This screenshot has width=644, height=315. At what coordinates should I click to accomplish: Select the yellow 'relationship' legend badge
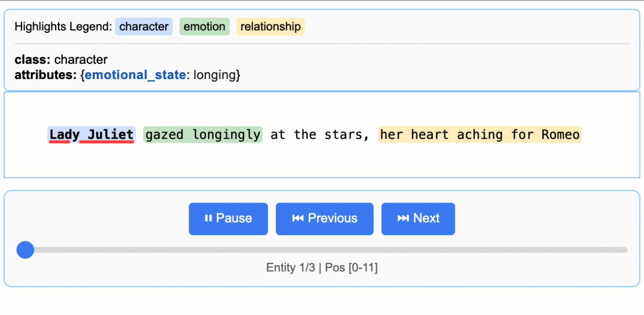coord(270,27)
